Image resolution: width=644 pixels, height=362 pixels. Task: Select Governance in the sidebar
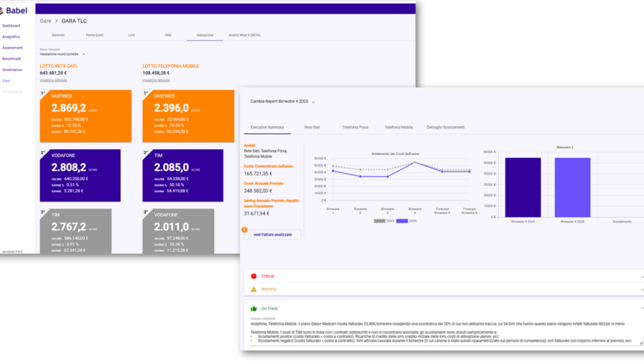(12, 70)
